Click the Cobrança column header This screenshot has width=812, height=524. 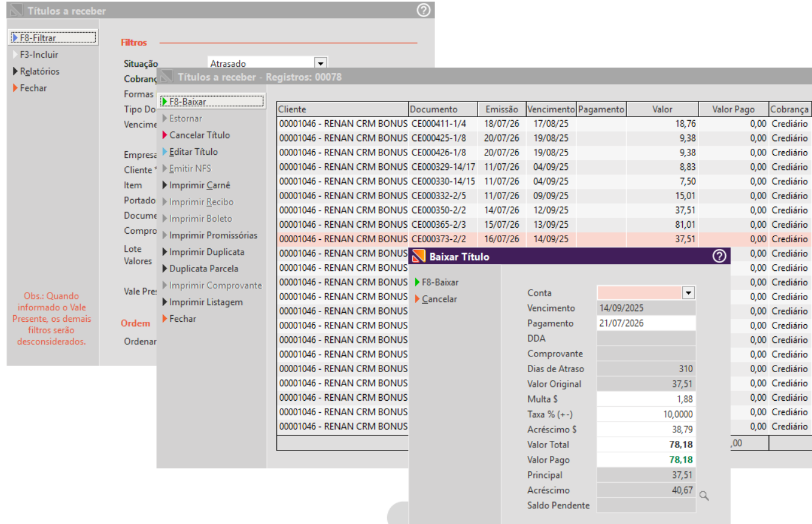(x=790, y=109)
